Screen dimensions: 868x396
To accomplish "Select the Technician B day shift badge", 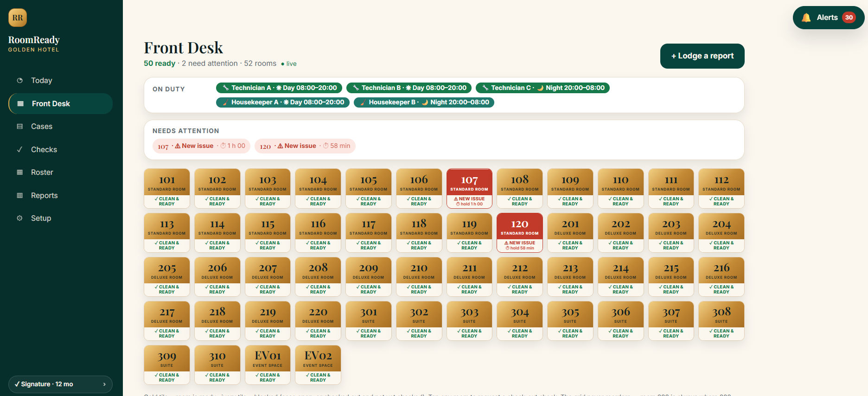I will click(409, 88).
